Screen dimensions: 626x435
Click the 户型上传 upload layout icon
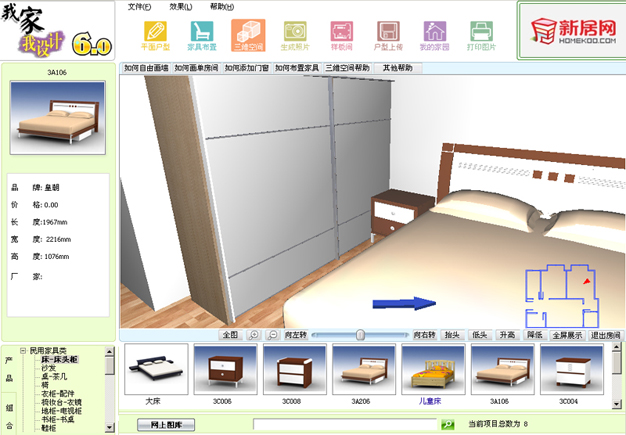coord(388,37)
